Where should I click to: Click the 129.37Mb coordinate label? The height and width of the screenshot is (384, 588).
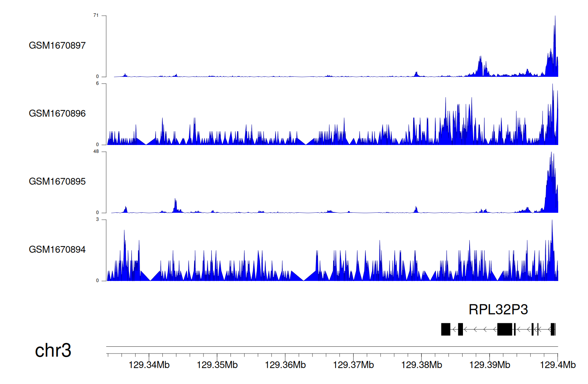(353, 365)
